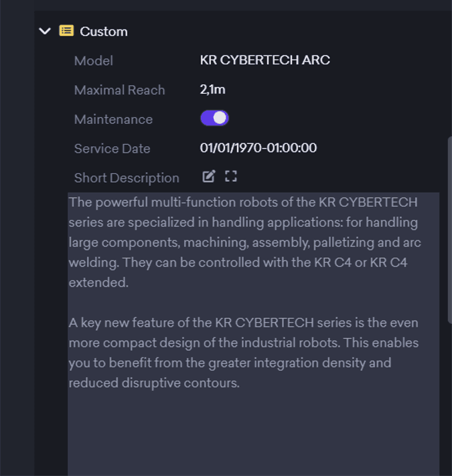Click the word 'extended.' in the description
The height and width of the screenshot is (476, 452).
(98, 283)
